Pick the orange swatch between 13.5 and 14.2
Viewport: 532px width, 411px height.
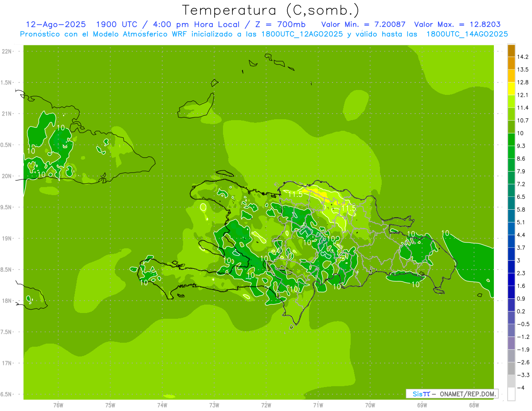(x=511, y=63)
